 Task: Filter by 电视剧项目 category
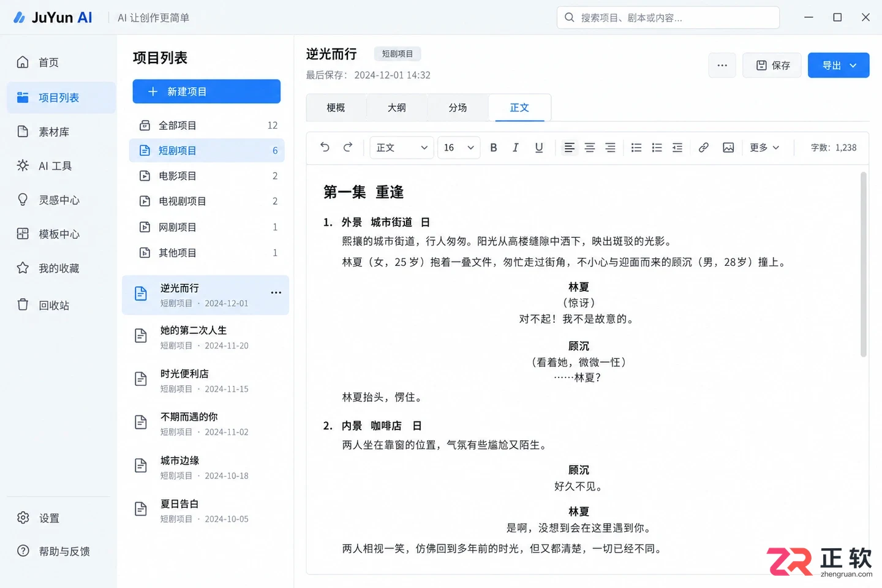tap(206, 201)
